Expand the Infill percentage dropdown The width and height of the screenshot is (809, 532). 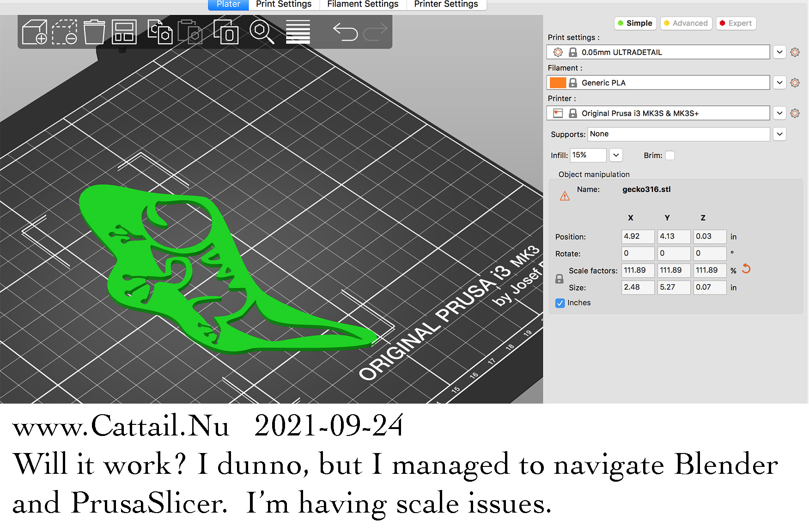click(616, 155)
